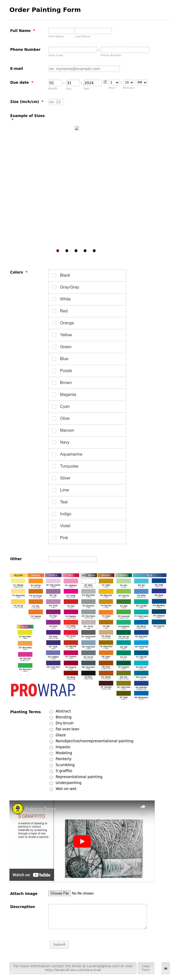Viewport: 179px width, 980px height.
Task: Select the first carousel navigation dot
Action: (58, 251)
